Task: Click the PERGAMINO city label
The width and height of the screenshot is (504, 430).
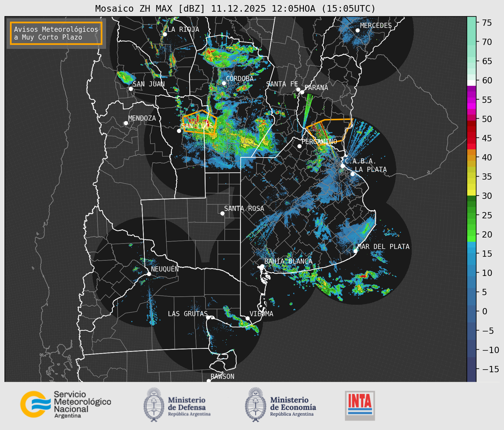Action: click(x=319, y=141)
